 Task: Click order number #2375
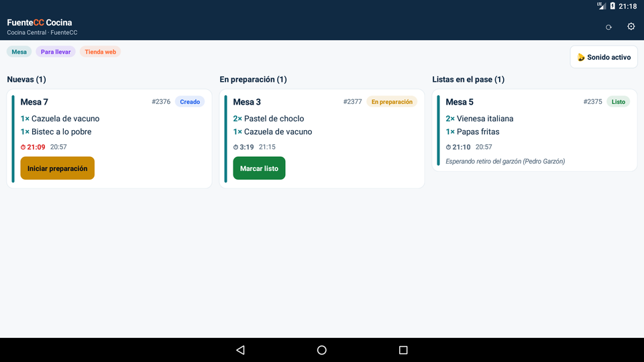592,102
